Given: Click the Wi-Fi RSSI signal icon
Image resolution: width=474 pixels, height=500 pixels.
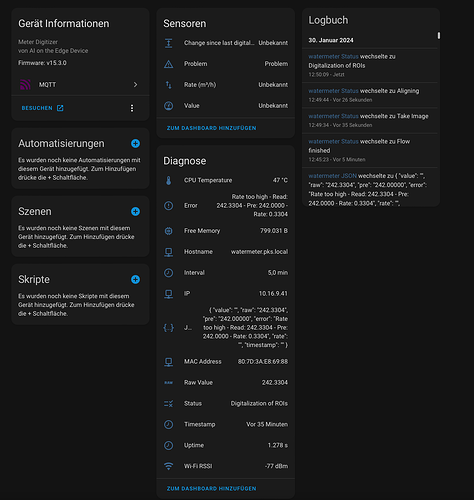Looking at the screenshot, I should (169, 466).
